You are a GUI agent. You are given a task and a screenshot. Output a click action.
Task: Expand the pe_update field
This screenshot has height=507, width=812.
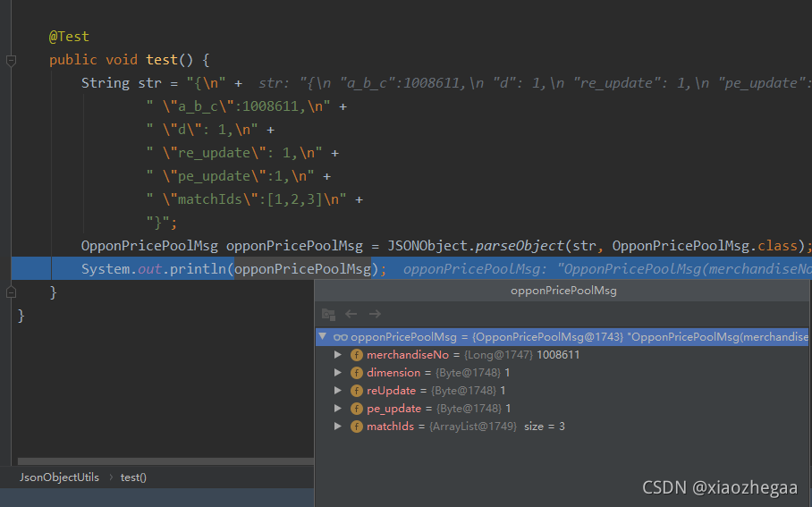tap(338, 408)
